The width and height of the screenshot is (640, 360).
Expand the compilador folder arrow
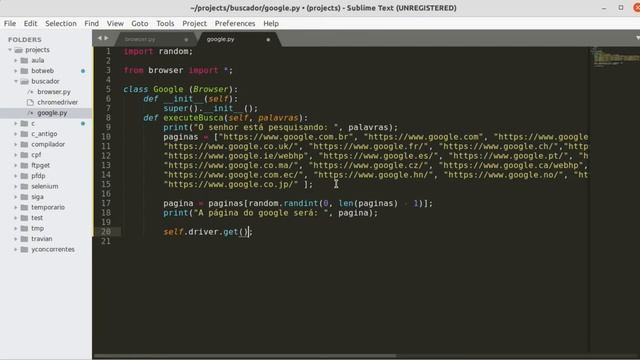click(x=16, y=144)
